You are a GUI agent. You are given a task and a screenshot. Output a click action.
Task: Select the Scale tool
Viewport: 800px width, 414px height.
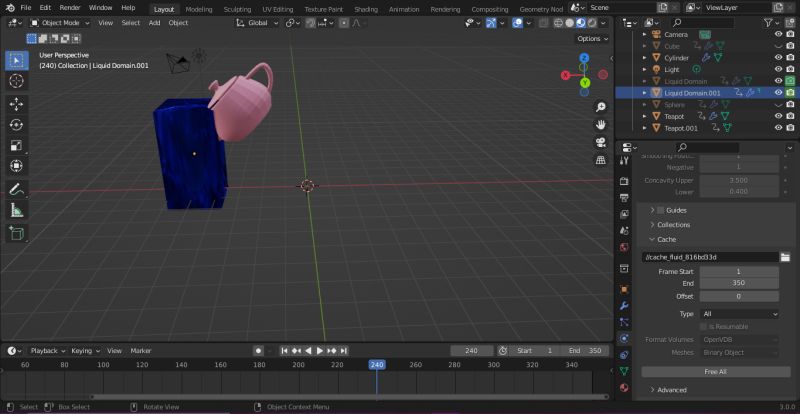[x=16, y=145]
